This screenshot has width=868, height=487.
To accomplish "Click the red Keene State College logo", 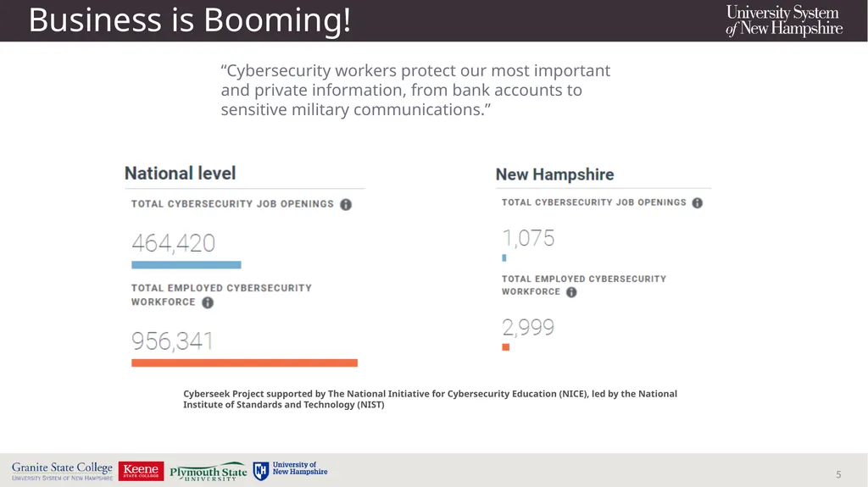I will [142, 471].
